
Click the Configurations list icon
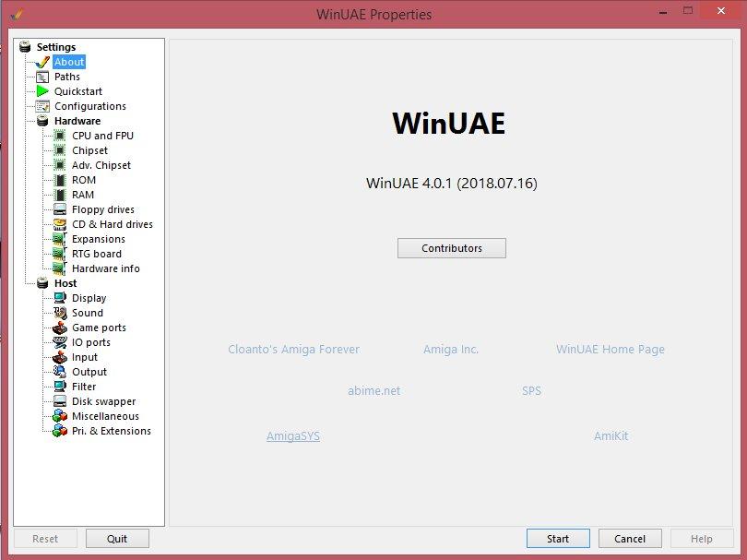click(x=42, y=106)
